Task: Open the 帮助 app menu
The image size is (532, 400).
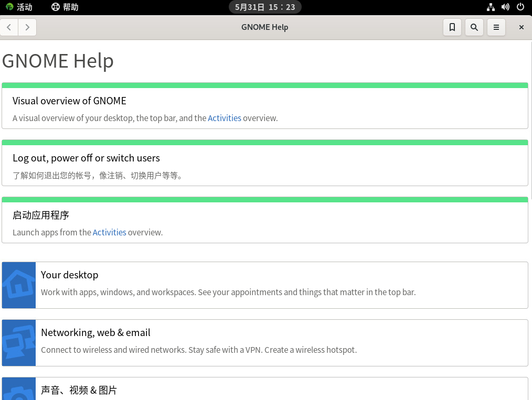Action: pos(65,7)
